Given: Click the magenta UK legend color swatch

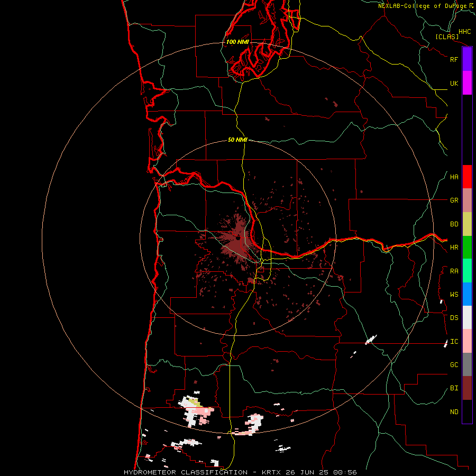Looking at the screenshot, I should coord(467,83).
